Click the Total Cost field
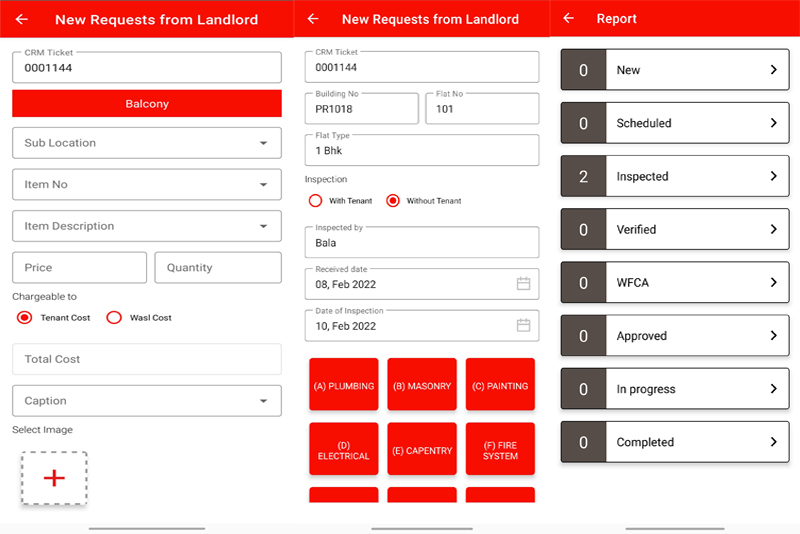The height and width of the screenshot is (534, 800). (x=147, y=359)
